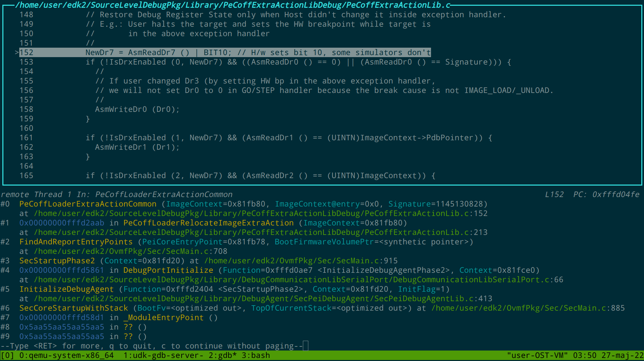This screenshot has width=644, height=361.
Task: Click DebugPortInitialize in frame #4
Action: [x=168, y=270]
